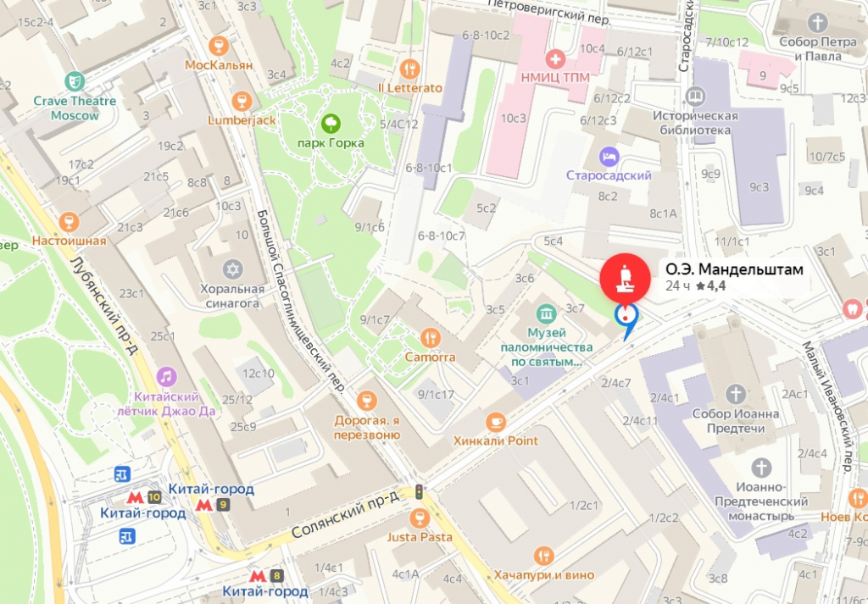The width and height of the screenshot is (868, 604).
Task: Select the Настоишная wine glass icon
Action: 69,222
